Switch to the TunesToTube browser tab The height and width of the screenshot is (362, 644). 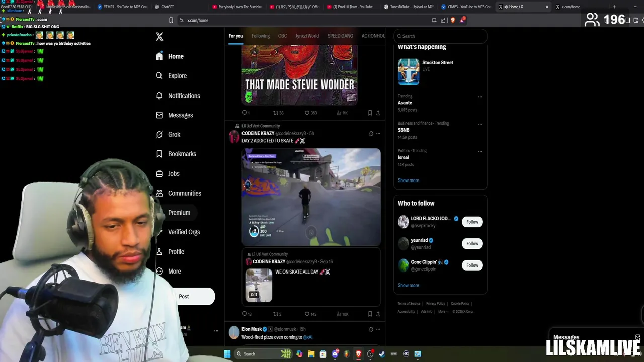point(409,7)
